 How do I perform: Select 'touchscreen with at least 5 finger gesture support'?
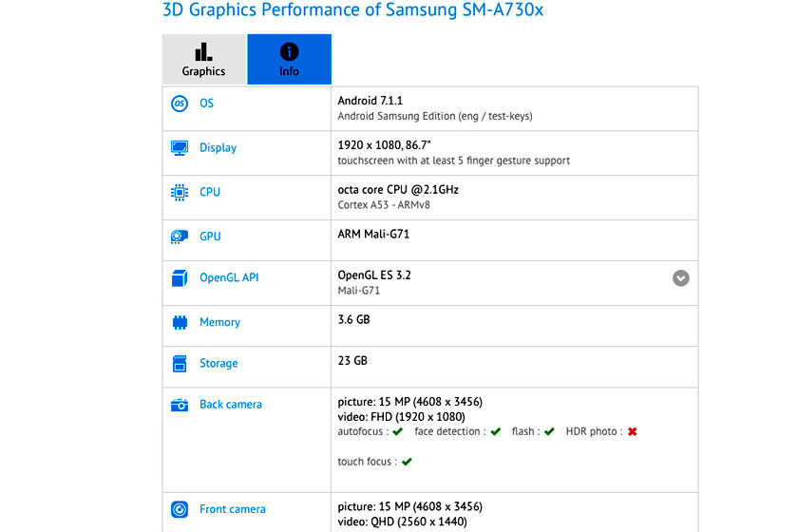tap(454, 161)
